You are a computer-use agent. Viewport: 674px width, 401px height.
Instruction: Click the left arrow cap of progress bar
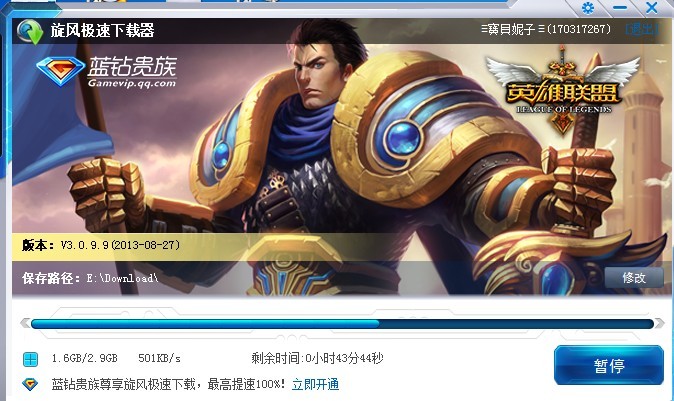coord(25,323)
